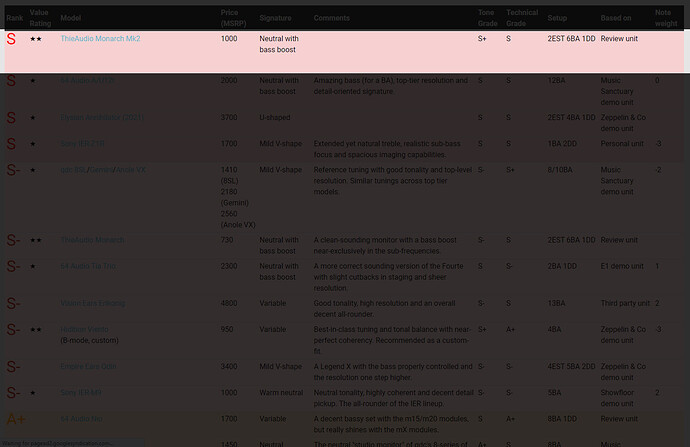Click '13BA' setup cell

click(556, 303)
